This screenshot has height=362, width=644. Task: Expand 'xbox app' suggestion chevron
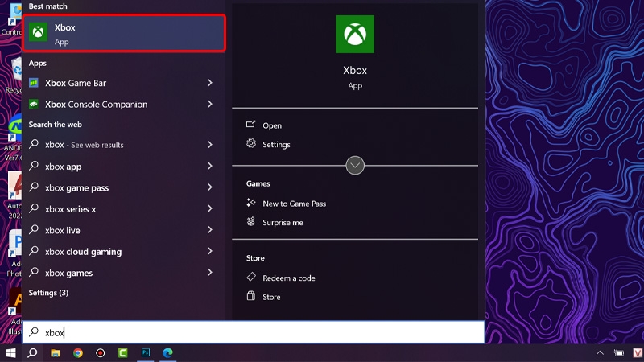pos(210,166)
